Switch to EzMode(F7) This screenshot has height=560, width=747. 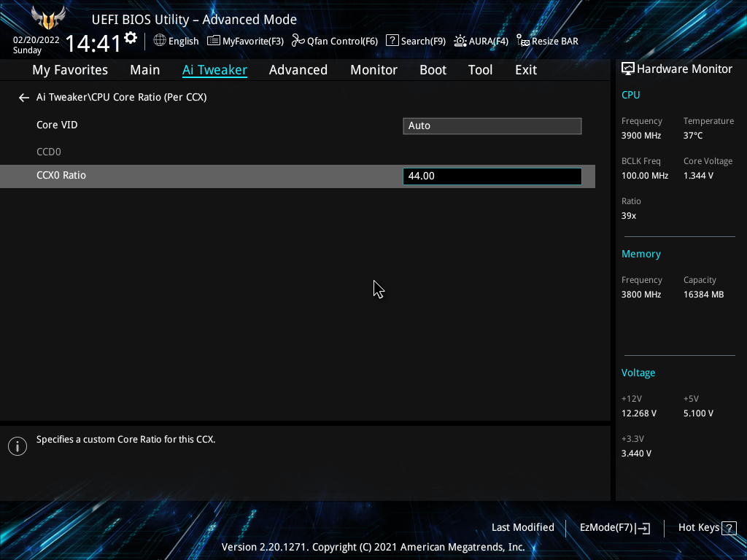coord(606,528)
